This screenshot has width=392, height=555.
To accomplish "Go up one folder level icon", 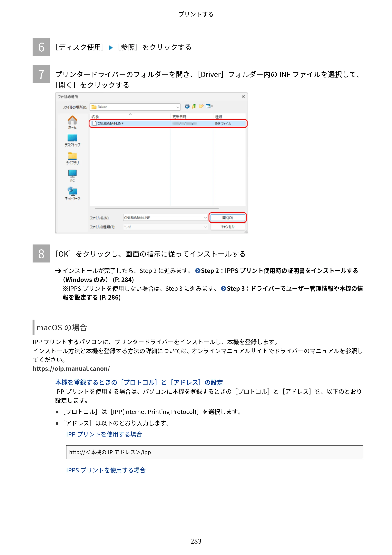I will click(x=194, y=106).
